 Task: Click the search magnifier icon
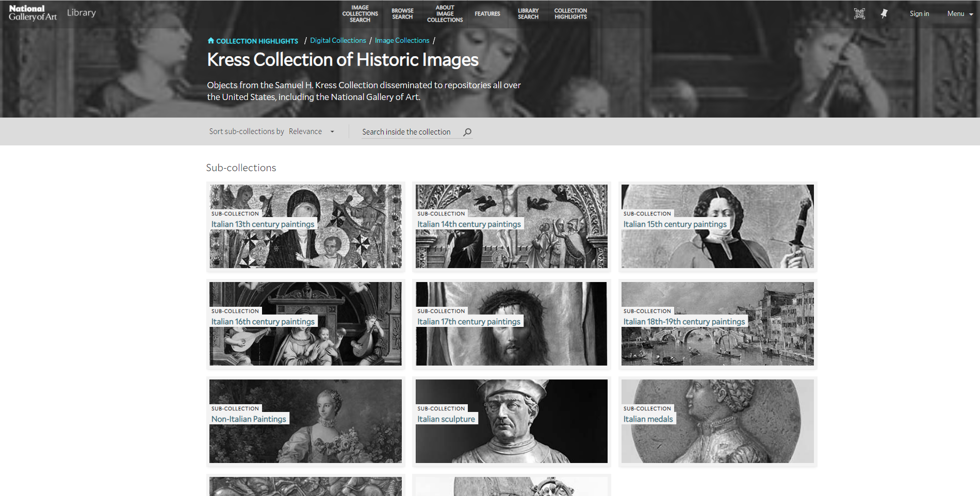coord(467,132)
